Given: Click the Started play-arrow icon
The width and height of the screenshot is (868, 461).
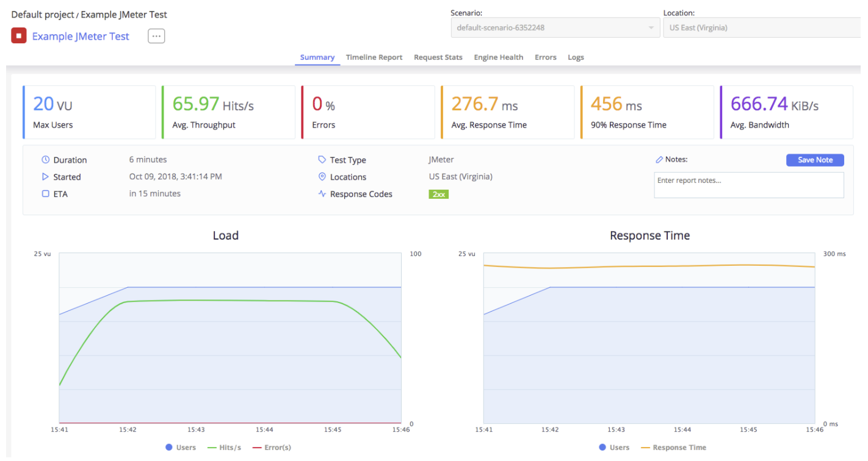Looking at the screenshot, I should pos(45,177).
